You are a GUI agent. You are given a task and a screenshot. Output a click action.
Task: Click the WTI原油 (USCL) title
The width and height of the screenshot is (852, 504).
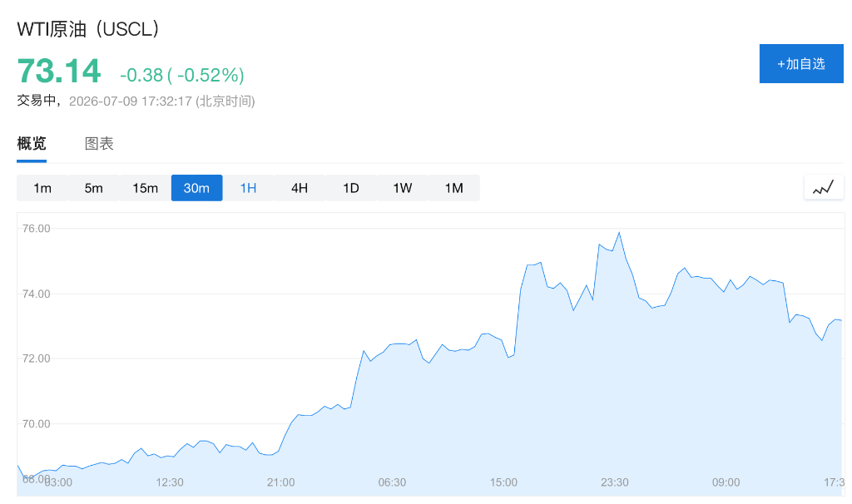click(x=88, y=29)
